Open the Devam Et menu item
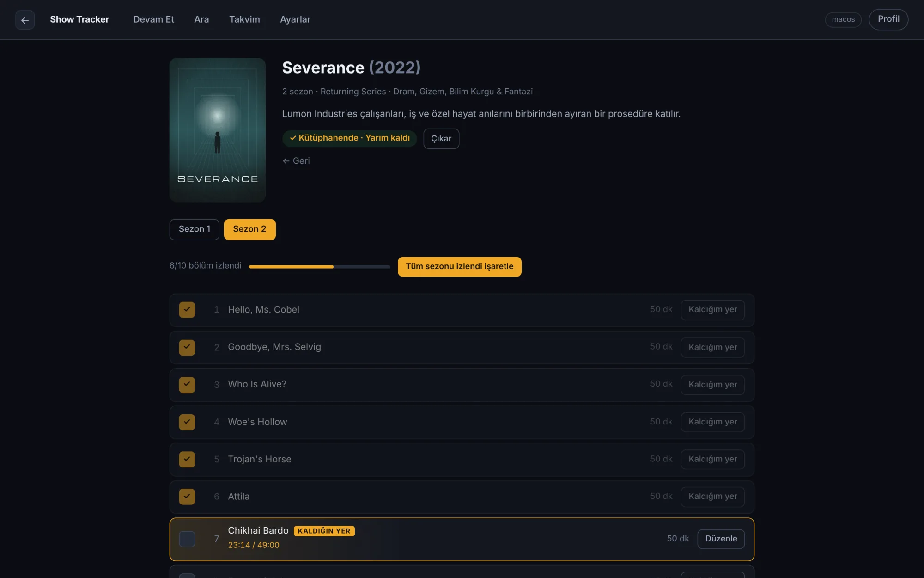Viewport: 924px width, 578px height. [x=153, y=19]
